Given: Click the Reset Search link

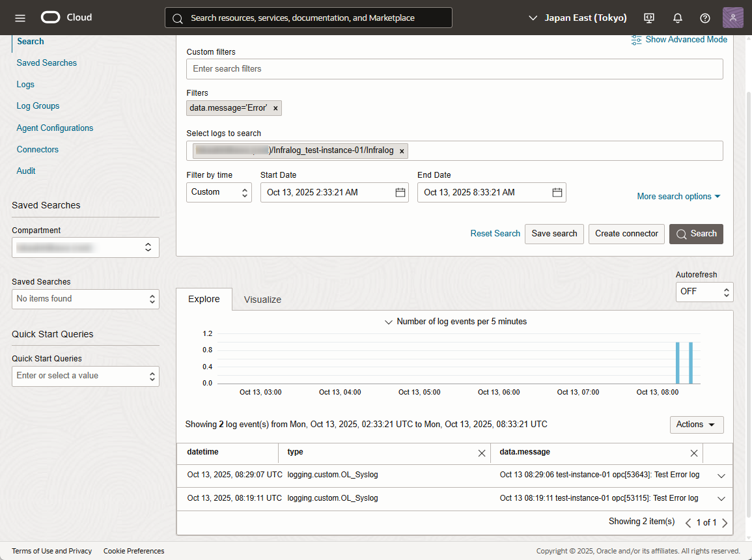Looking at the screenshot, I should coord(495,234).
